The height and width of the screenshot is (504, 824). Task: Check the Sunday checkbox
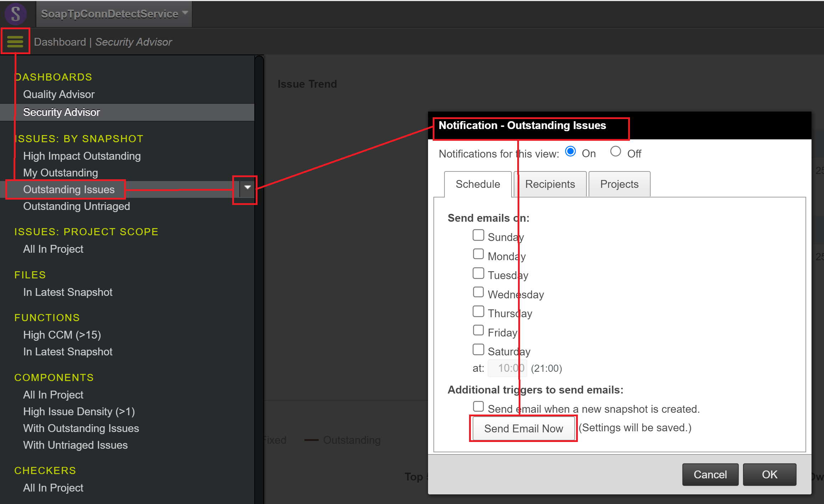pos(478,235)
